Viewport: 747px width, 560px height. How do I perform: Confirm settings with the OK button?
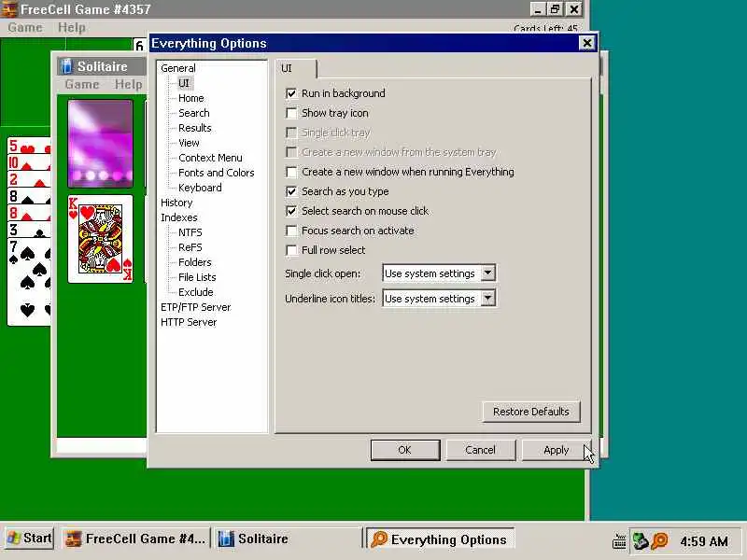coord(405,450)
